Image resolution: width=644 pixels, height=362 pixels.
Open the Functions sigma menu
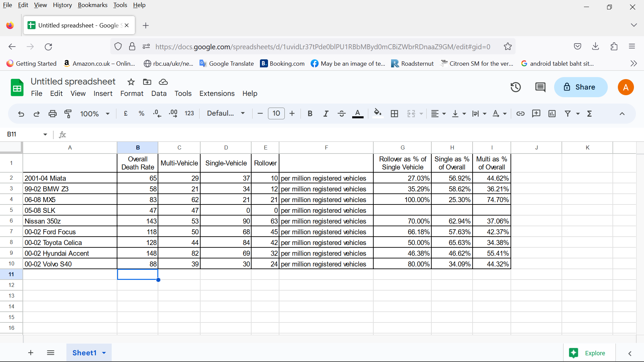pyautogui.click(x=589, y=114)
